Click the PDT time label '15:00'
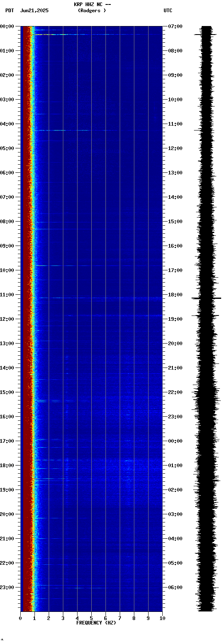This screenshot has width=224, height=644. [7, 392]
